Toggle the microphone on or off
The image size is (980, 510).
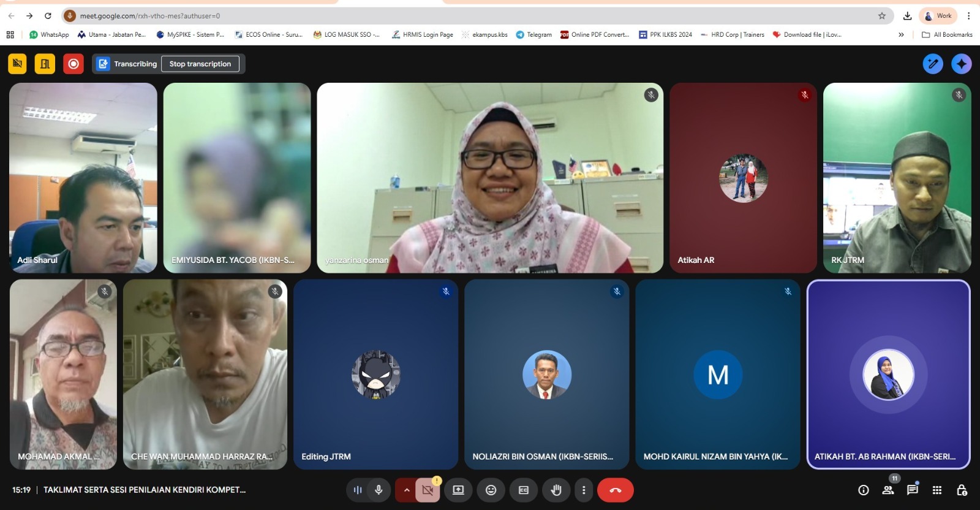(x=379, y=490)
